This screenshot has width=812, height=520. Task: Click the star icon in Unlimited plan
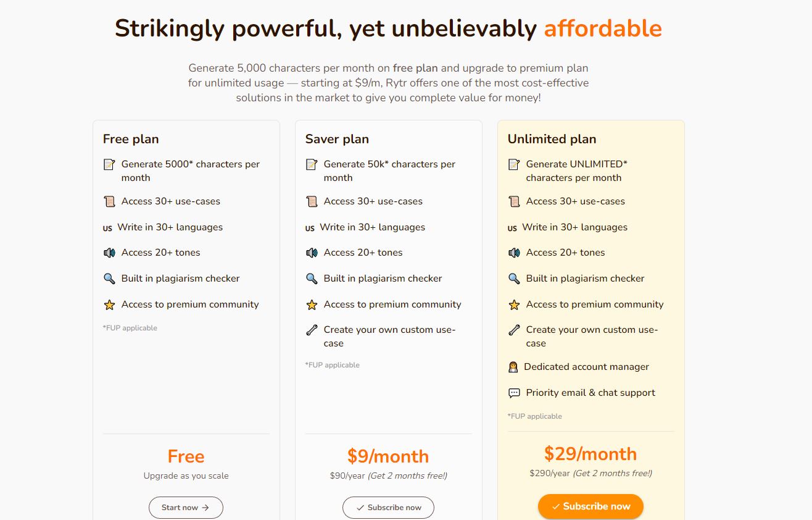[x=514, y=304]
